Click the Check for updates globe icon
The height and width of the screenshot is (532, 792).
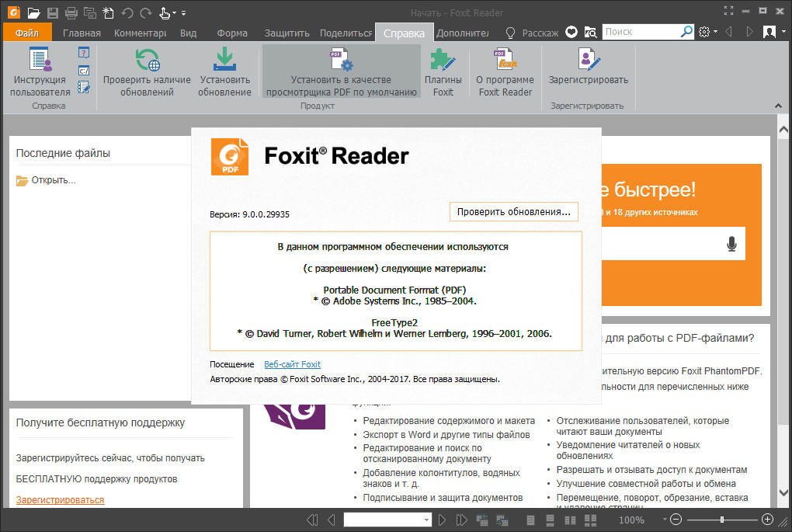(x=147, y=61)
